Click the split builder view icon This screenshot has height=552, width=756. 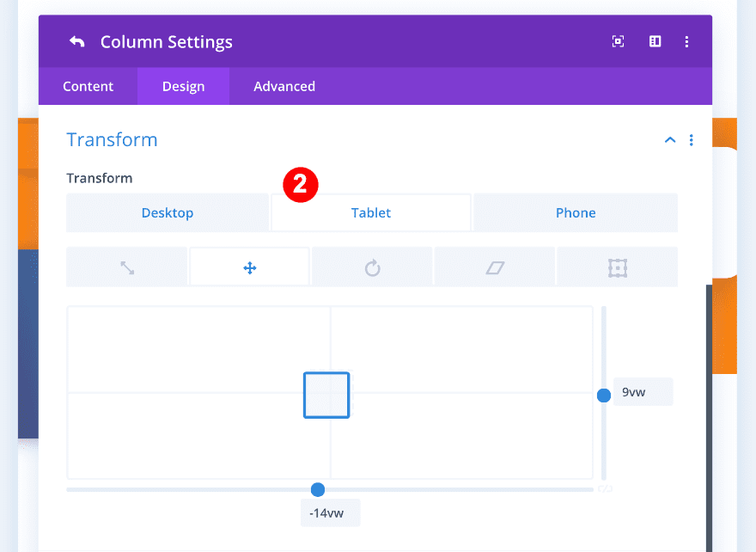click(655, 40)
